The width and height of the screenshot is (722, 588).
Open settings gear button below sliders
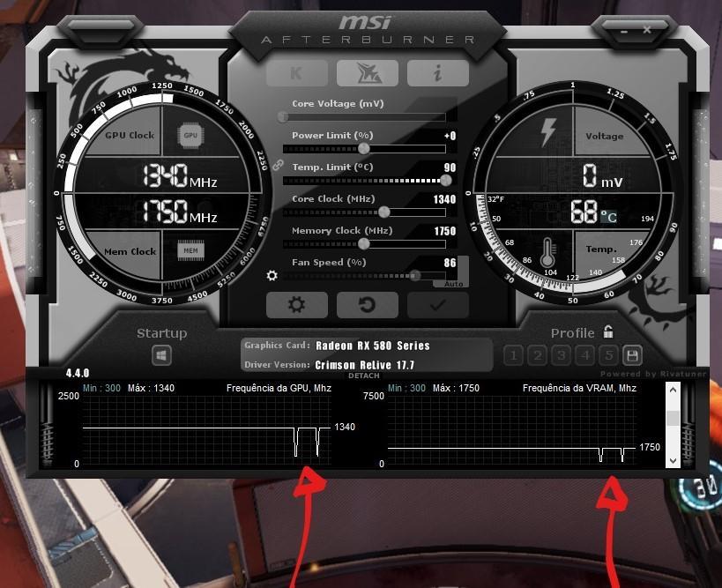tap(297, 304)
